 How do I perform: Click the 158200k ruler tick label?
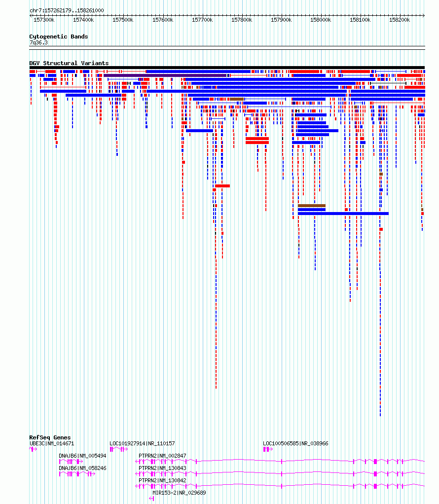[x=400, y=20]
